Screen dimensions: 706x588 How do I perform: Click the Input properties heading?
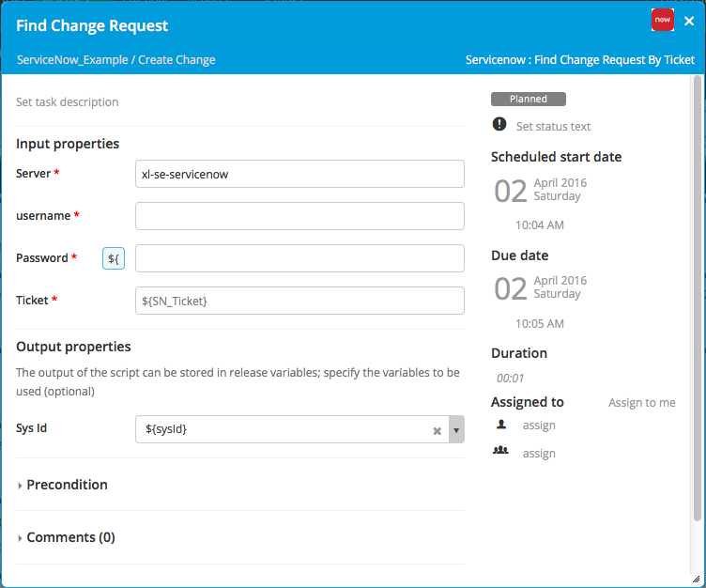tap(68, 144)
